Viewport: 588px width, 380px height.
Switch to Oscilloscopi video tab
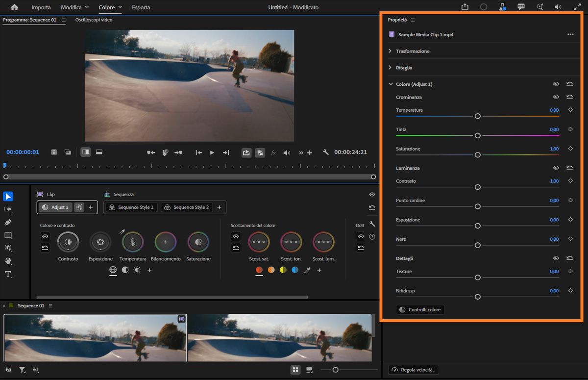pyautogui.click(x=94, y=20)
